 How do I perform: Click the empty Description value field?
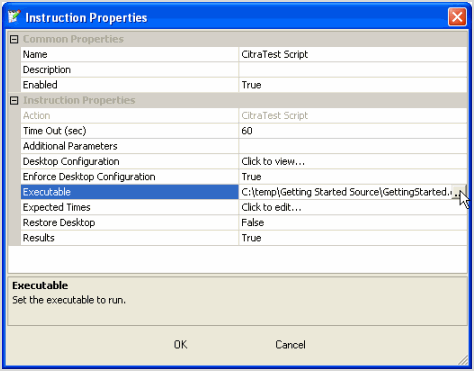point(353,70)
